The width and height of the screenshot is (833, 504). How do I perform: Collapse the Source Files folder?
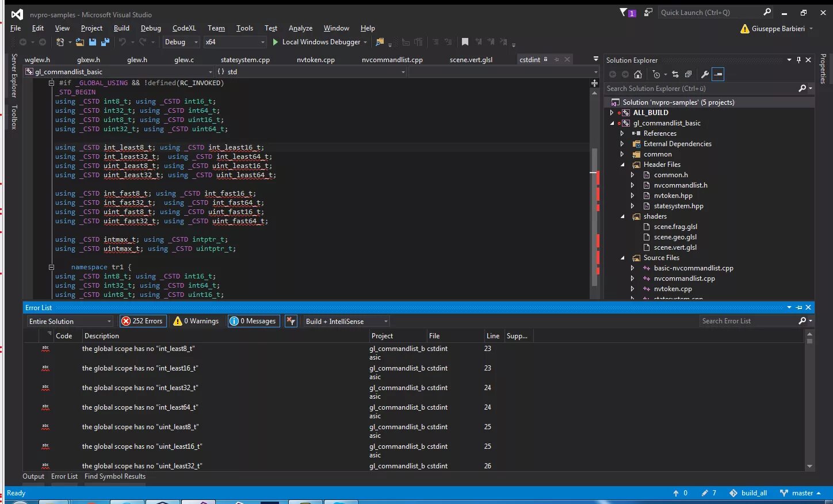click(622, 258)
